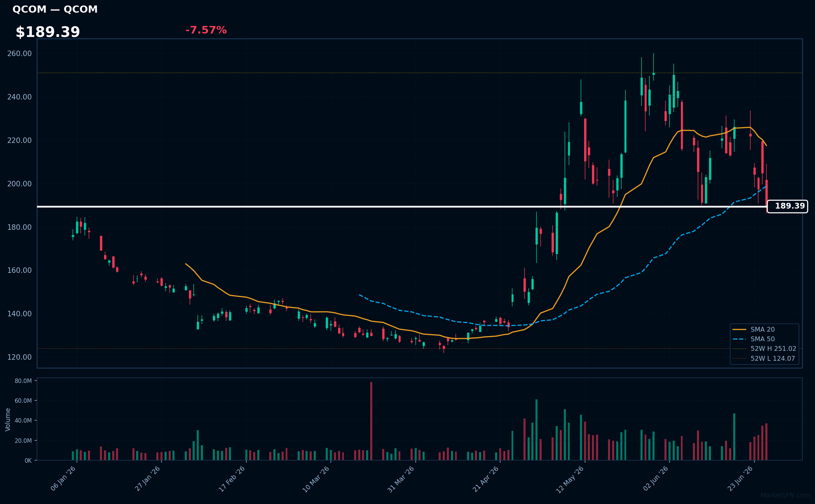Click the Volume axis title
815x504 pixels.
pyautogui.click(x=8, y=420)
